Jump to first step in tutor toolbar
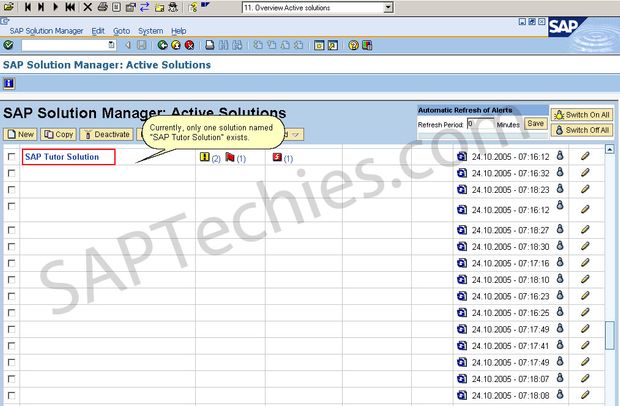The image size is (620, 406). coord(70,7)
